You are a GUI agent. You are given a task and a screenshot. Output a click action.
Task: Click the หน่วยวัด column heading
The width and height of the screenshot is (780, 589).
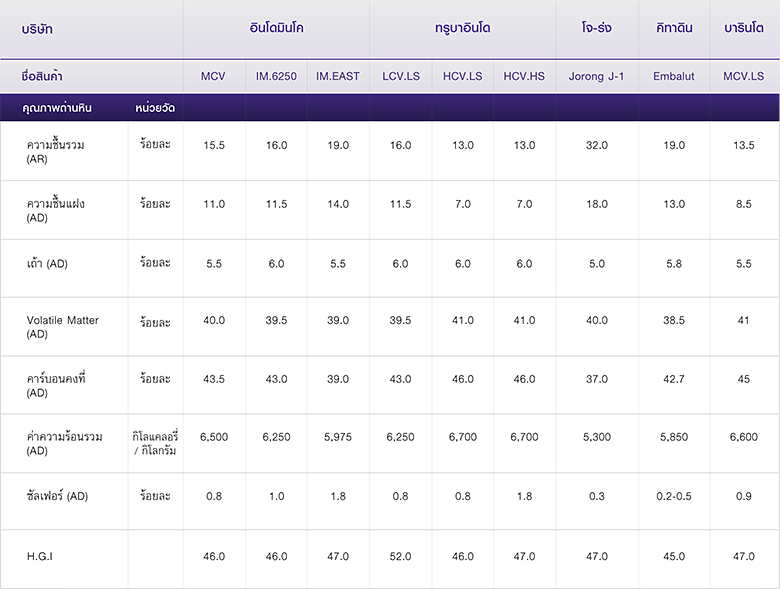pyautogui.click(x=155, y=108)
